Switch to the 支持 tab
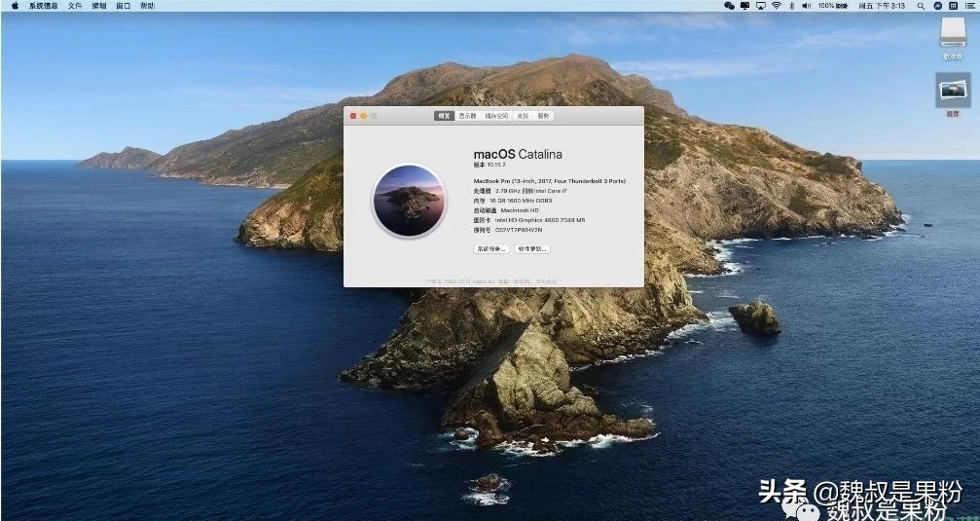 [x=524, y=116]
